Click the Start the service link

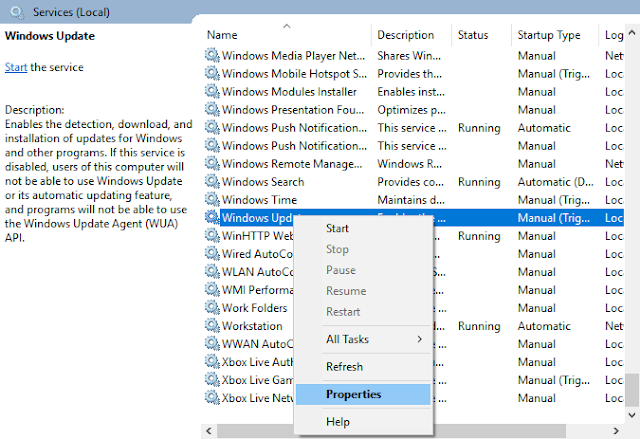16,67
